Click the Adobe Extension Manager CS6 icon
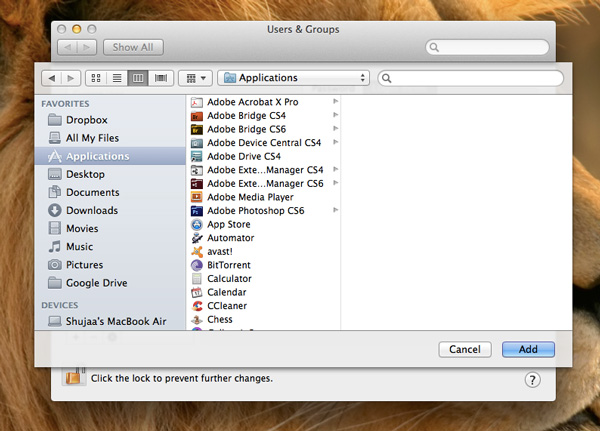The height and width of the screenshot is (431, 600). tap(197, 184)
